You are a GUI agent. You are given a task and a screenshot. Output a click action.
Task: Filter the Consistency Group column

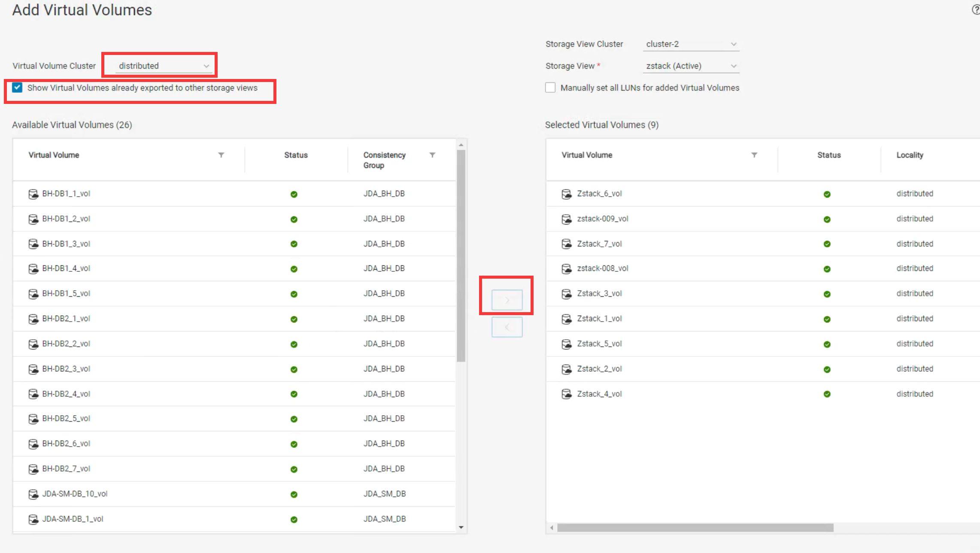point(432,155)
